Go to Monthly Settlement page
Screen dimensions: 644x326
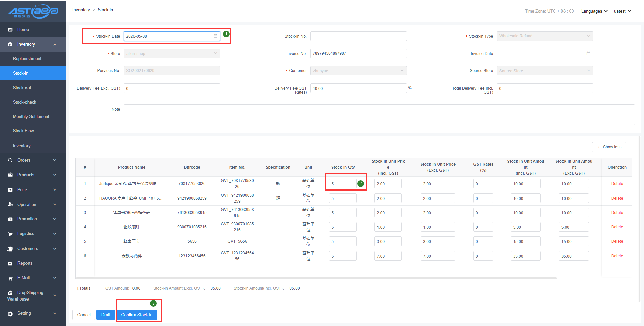31,116
